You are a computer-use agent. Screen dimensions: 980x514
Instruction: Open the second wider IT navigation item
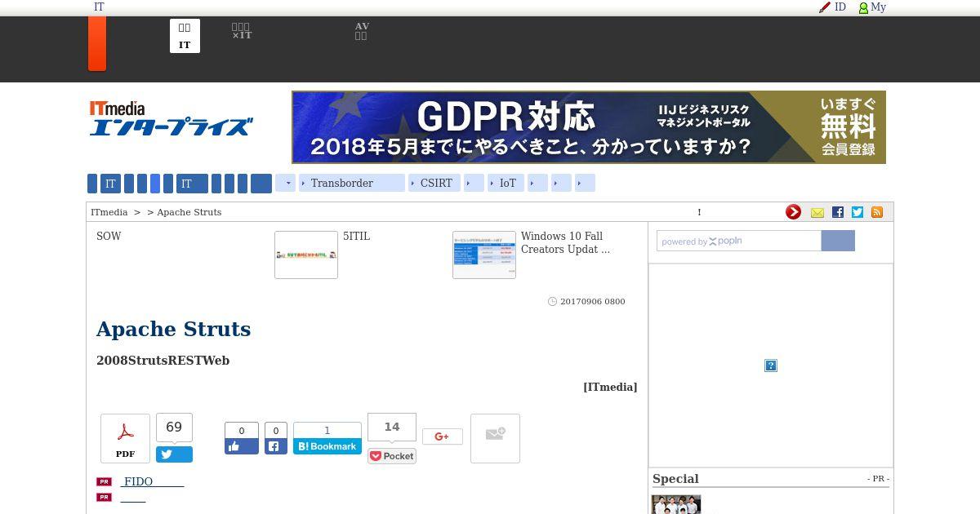point(192,184)
